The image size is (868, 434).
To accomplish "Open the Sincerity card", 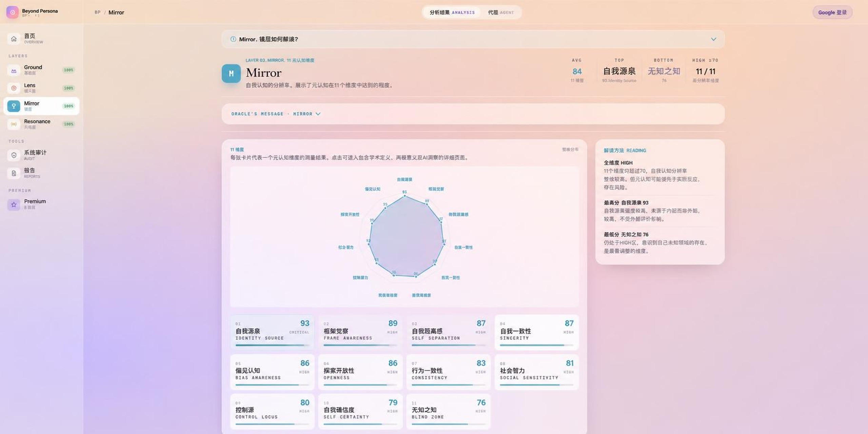I will (x=537, y=332).
